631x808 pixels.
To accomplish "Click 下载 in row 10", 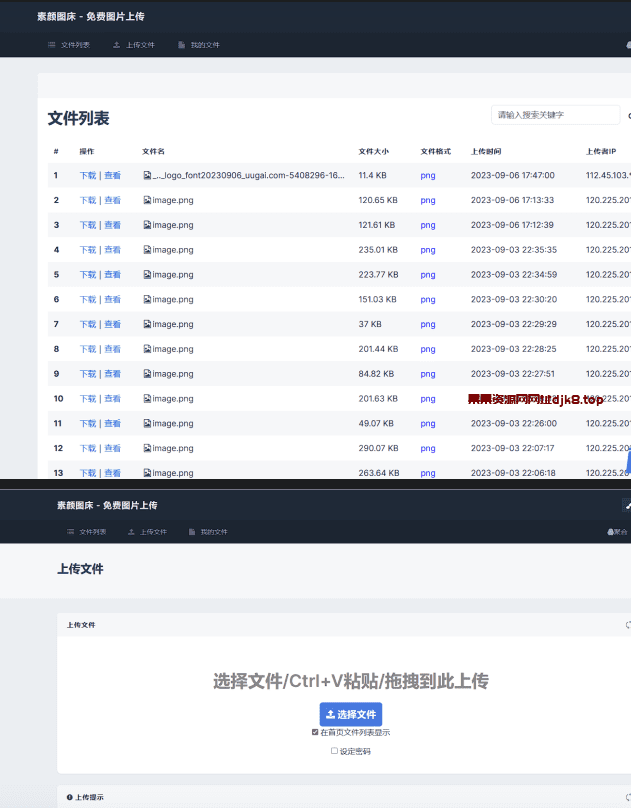I will point(88,398).
